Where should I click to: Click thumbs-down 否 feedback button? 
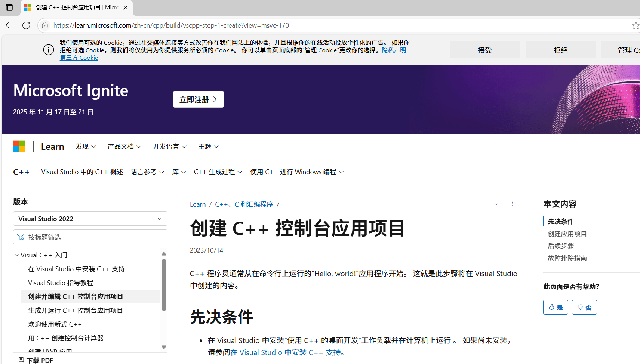tap(584, 307)
